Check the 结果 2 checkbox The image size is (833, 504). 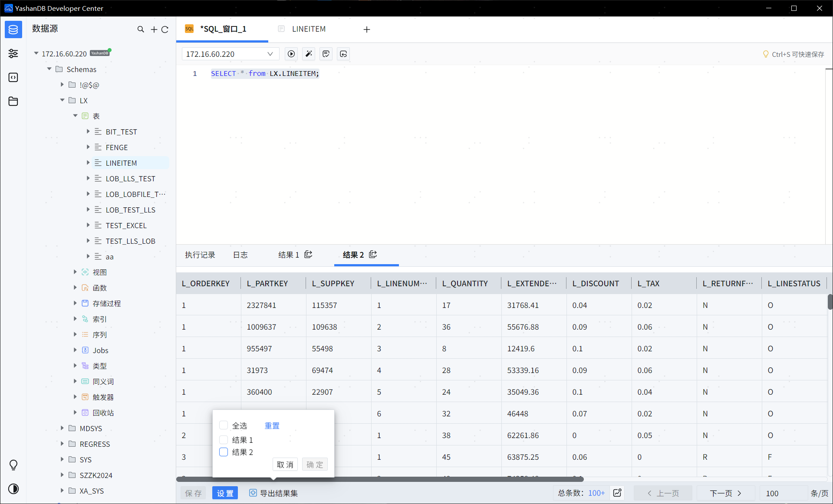[224, 452]
